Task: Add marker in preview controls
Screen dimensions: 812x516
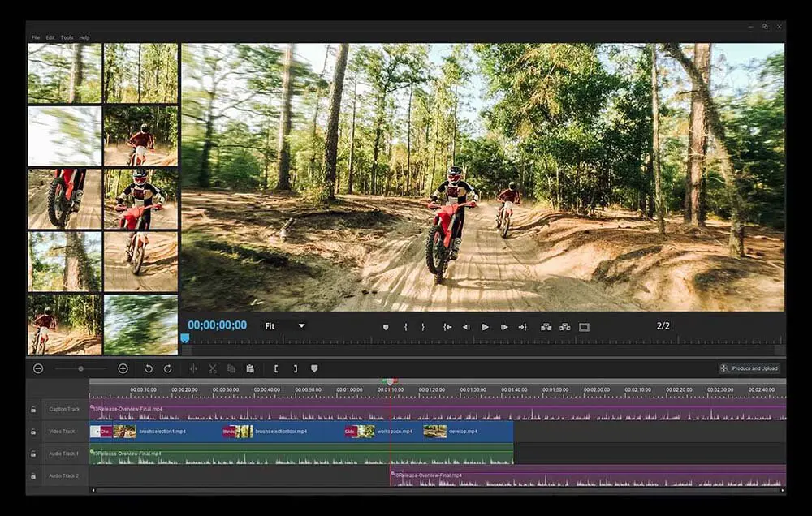Action: point(385,327)
